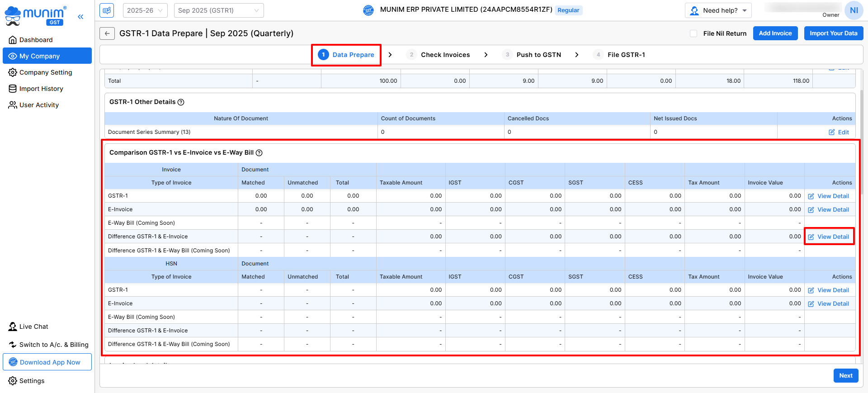Viewport: 868px width, 393px height.
Task: Open the 2025-26 financial year dropdown
Action: click(x=145, y=10)
